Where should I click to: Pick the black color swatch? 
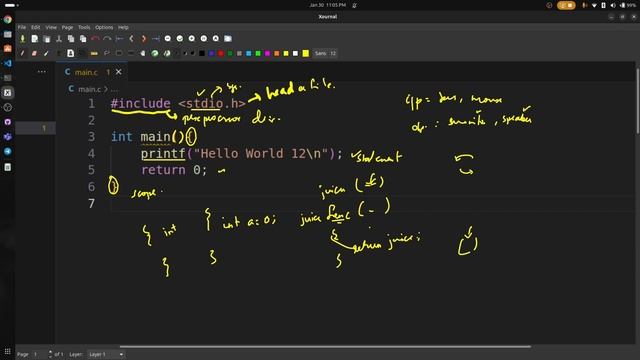click(202, 53)
